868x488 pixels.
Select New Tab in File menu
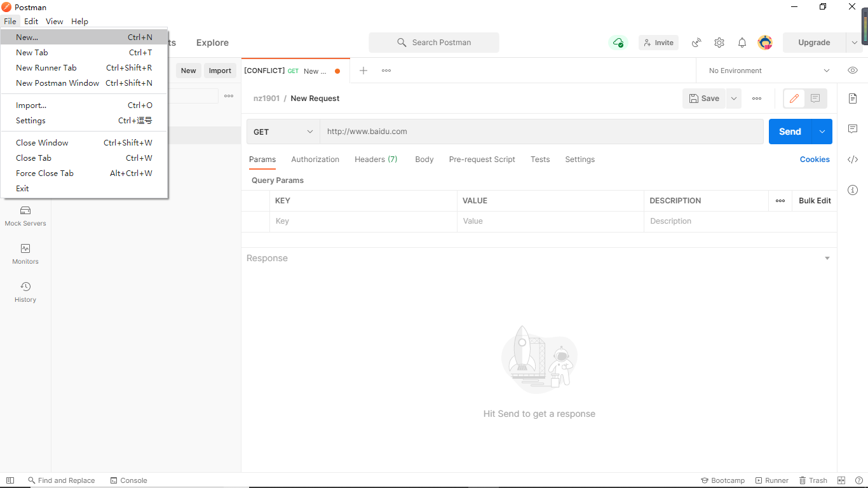(84, 53)
